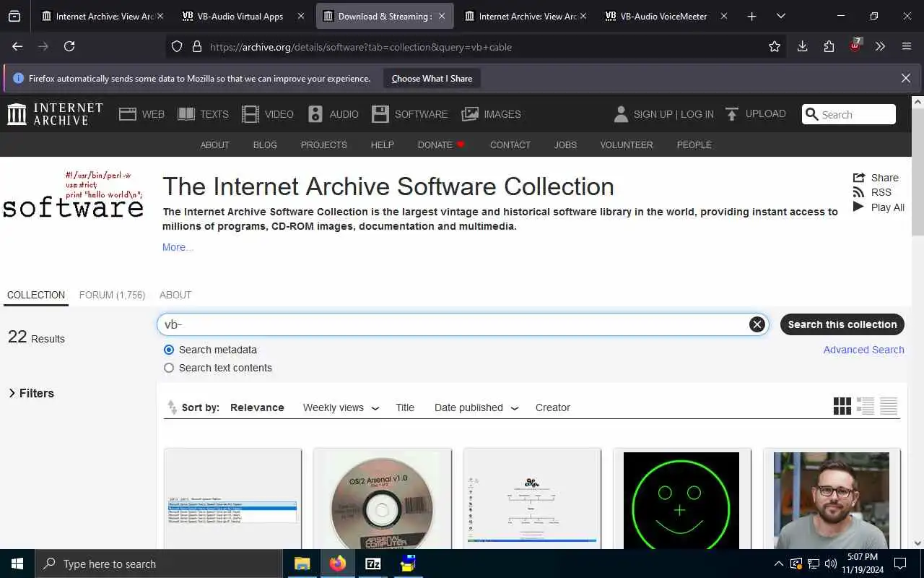Open Firefox downloads panel
This screenshot has width=924, height=578.
[802, 46]
